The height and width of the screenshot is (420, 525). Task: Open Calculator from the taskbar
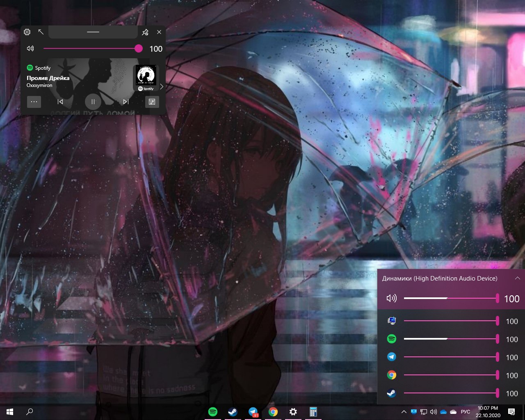pyautogui.click(x=313, y=412)
